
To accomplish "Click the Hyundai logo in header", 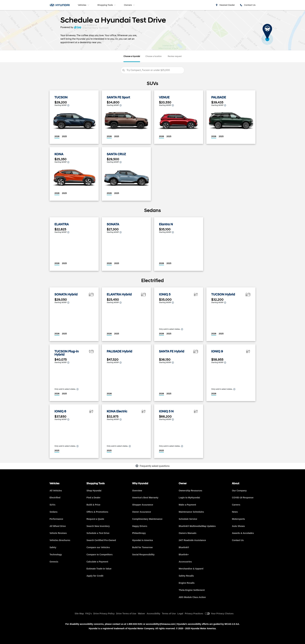I will pyautogui.click(x=60, y=5).
